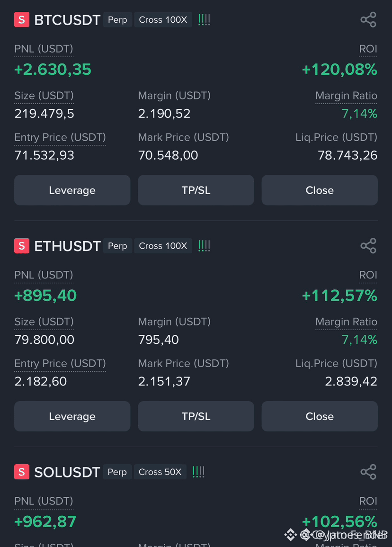Tap the Cross 100X tag on ETHUSDT
The width and height of the screenshot is (392, 547).
[x=163, y=246]
